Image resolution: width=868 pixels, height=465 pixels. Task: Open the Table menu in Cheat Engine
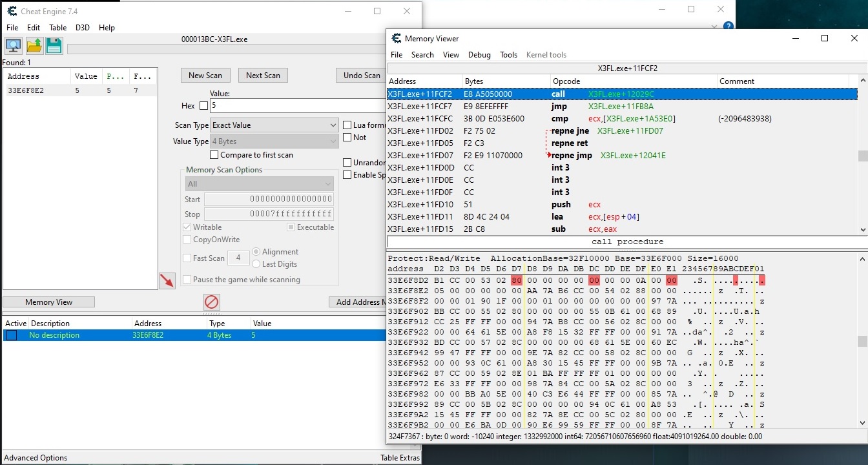point(57,28)
